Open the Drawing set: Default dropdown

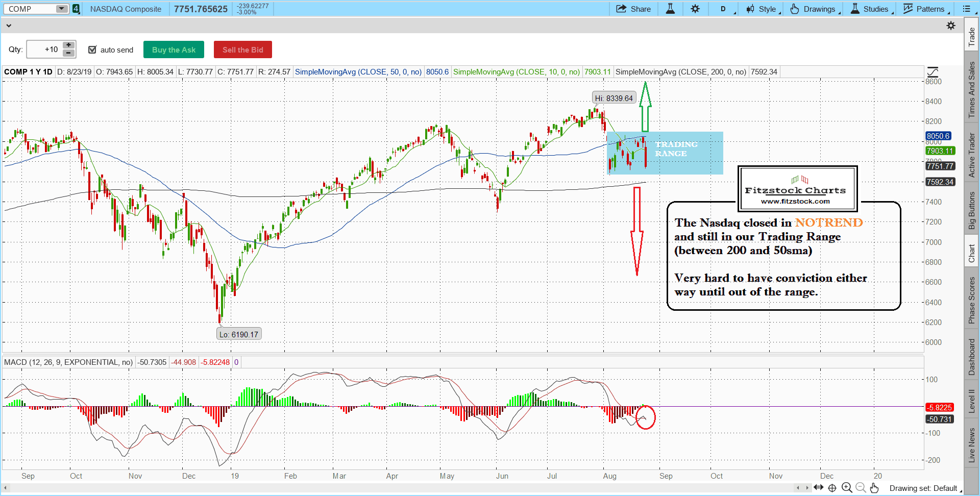924,488
